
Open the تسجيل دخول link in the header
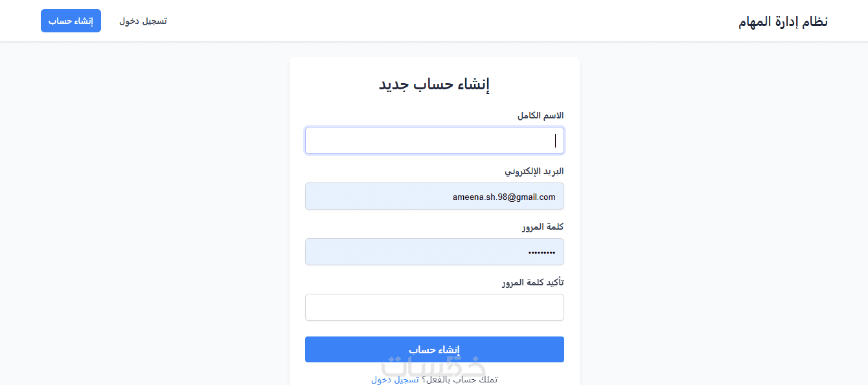143,21
